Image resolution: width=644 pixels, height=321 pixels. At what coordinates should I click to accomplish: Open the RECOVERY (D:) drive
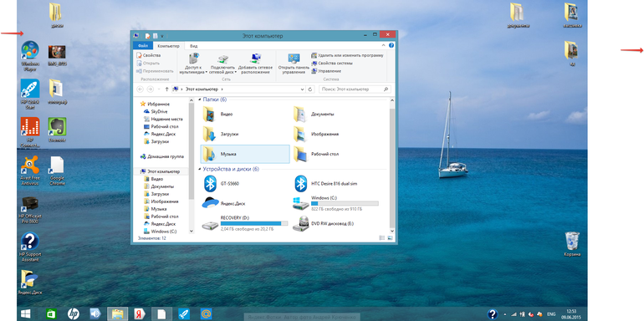pos(245,223)
